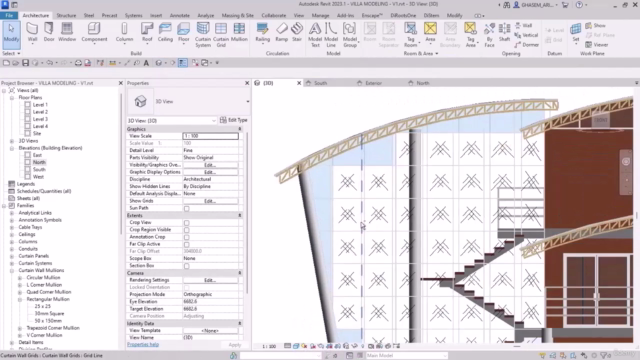Collapse the Rectangular Mullion node
The height and width of the screenshot is (360, 640).
click(20, 299)
